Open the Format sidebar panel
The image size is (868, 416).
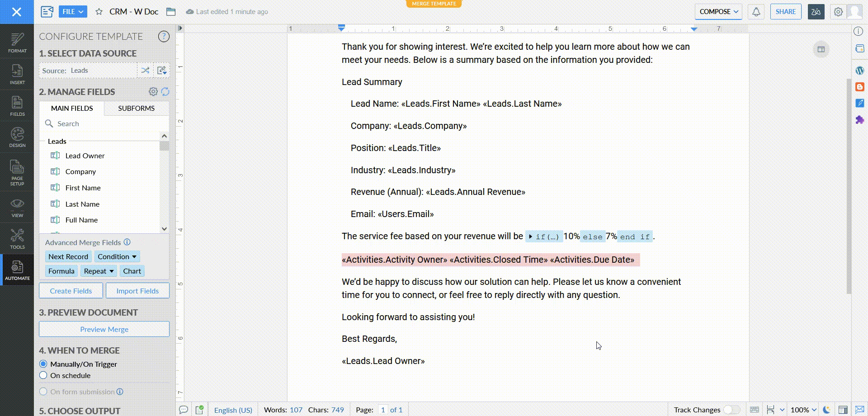[x=17, y=43]
